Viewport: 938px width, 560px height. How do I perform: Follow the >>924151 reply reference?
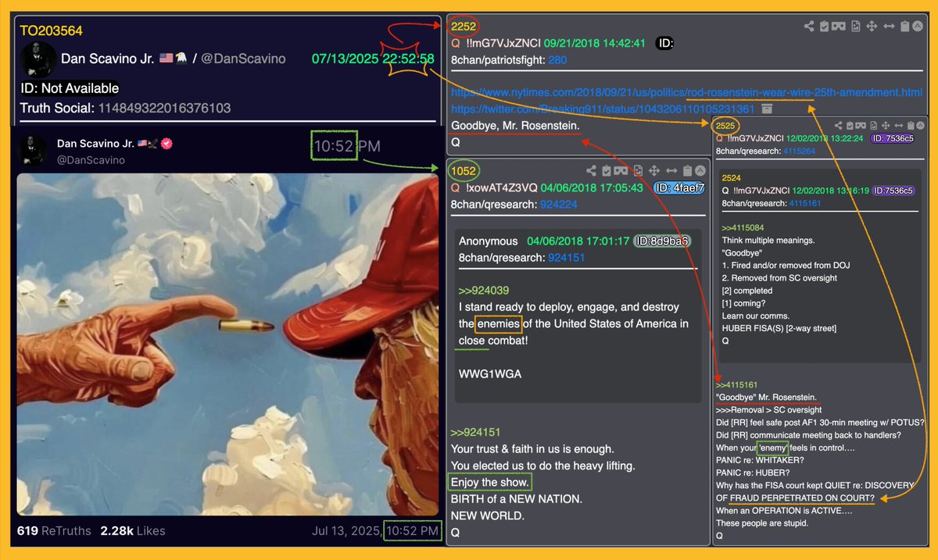coord(476,432)
